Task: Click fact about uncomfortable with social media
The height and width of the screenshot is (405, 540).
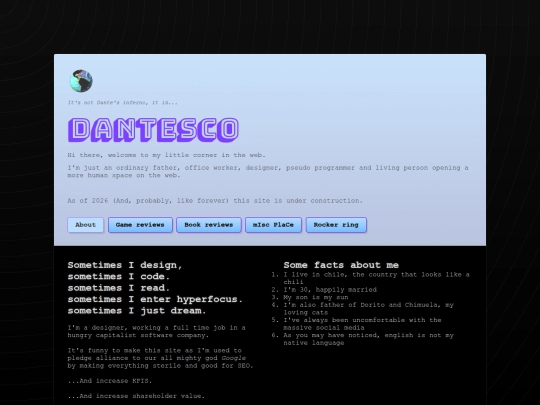Action: click(x=362, y=324)
